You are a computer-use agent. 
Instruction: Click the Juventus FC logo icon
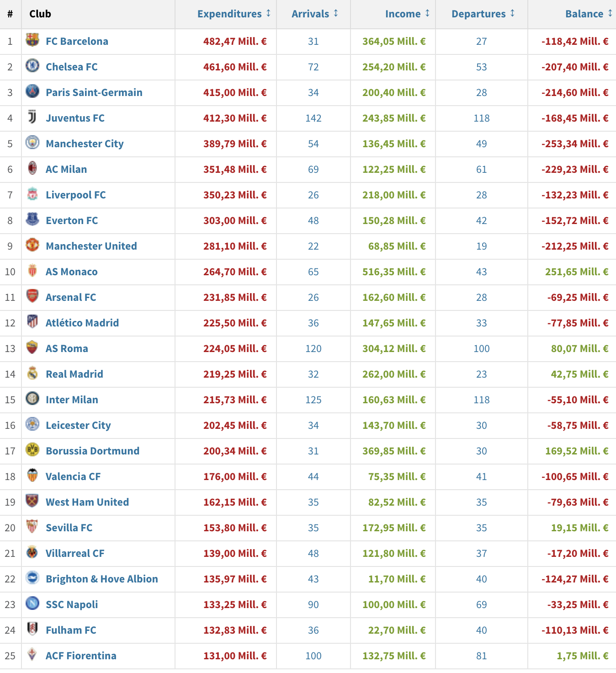(x=32, y=117)
